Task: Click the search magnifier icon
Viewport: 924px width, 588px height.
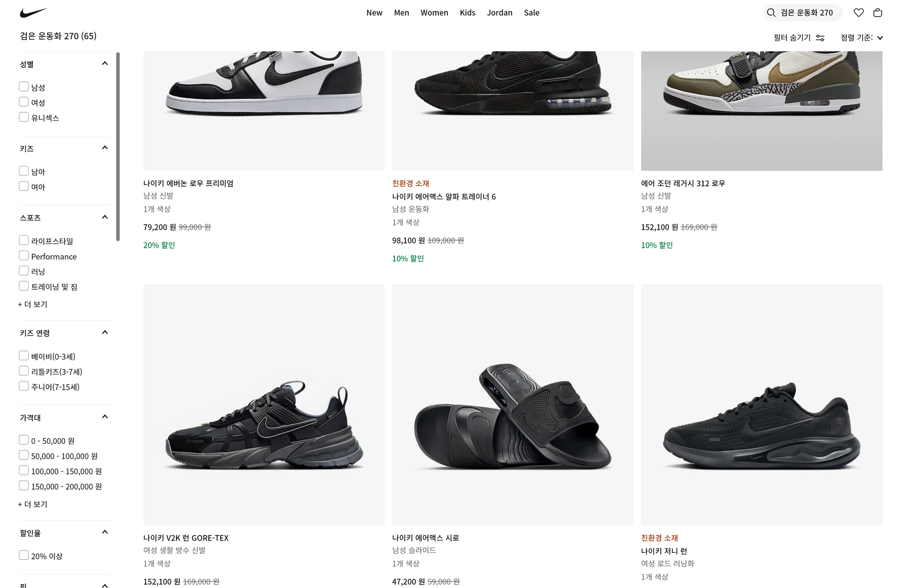Action: pos(771,12)
